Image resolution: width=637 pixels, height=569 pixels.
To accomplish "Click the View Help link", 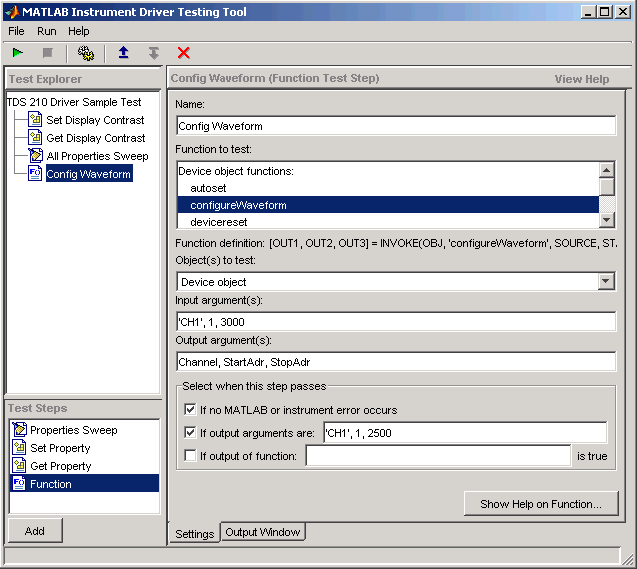I will 581,79.
